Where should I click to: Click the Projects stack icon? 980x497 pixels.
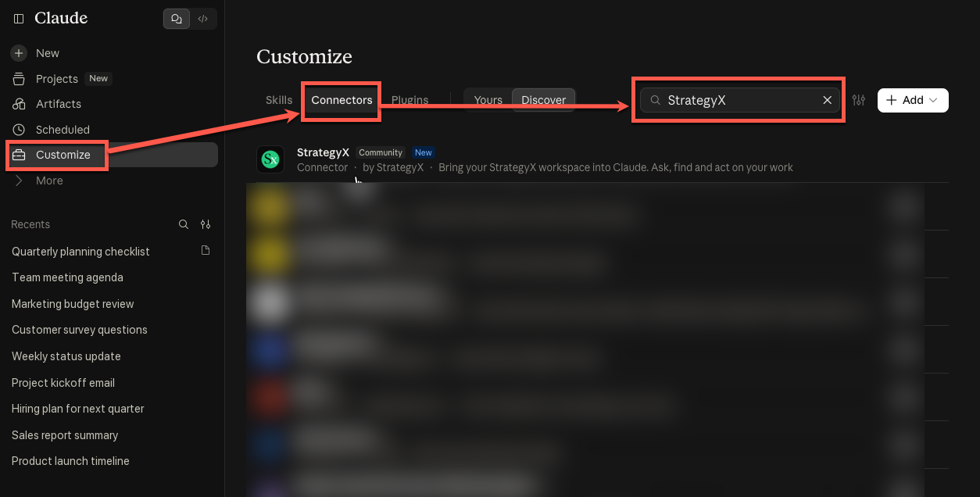click(x=19, y=79)
